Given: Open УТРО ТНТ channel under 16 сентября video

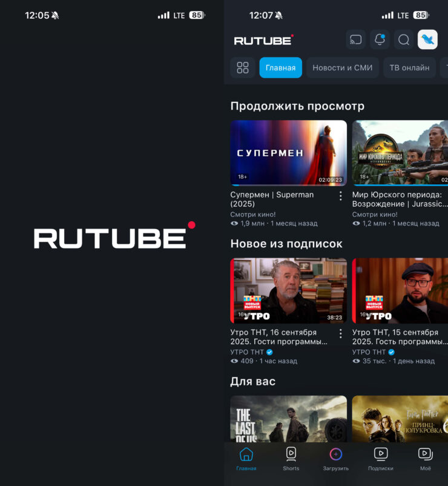Looking at the screenshot, I should coord(251,352).
